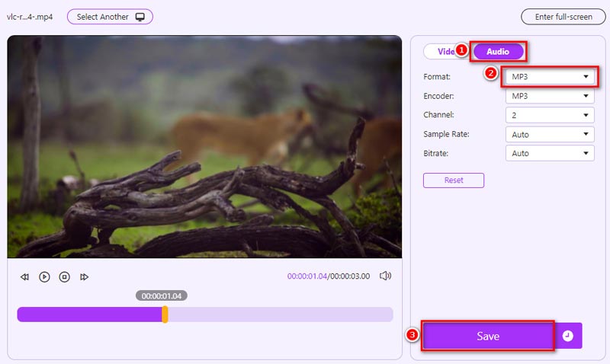Click the unplayed portion of the timeline
The width and height of the screenshot is (610, 364).
coord(280,315)
